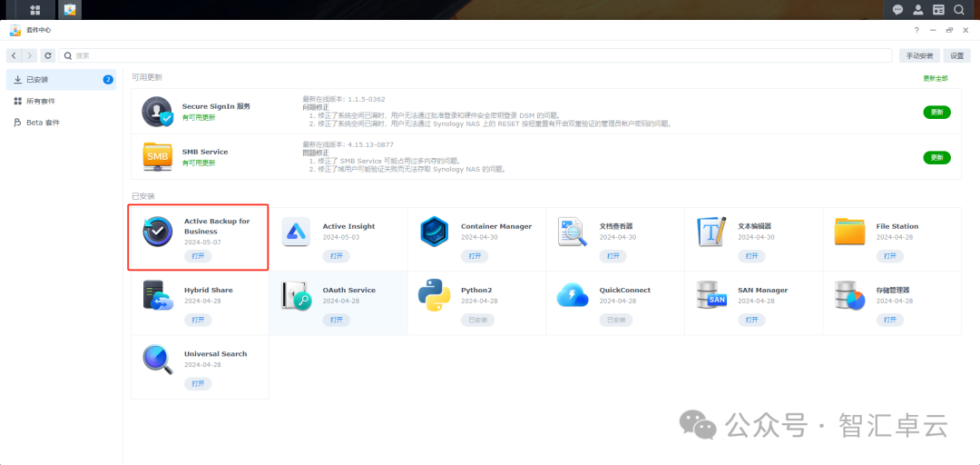Click the 文本编辑器 icon
This screenshot has width=980, height=465.
[x=711, y=232]
